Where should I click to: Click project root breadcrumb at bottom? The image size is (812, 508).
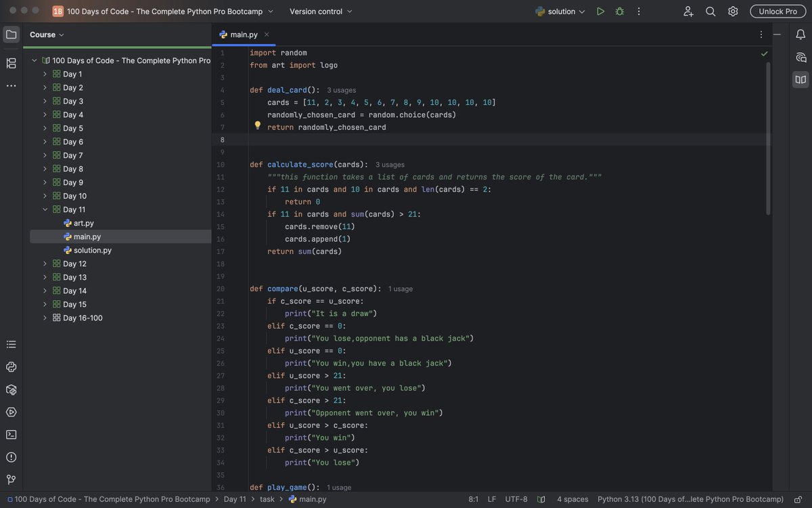click(x=108, y=499)
